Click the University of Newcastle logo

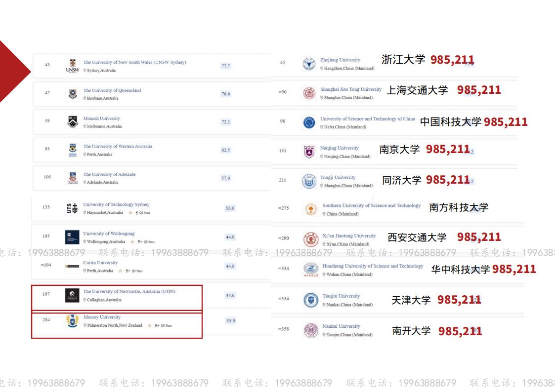coord(72,296)
